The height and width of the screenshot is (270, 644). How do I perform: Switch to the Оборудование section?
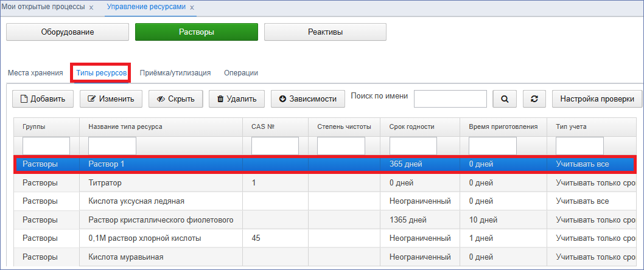pos(68,32)
